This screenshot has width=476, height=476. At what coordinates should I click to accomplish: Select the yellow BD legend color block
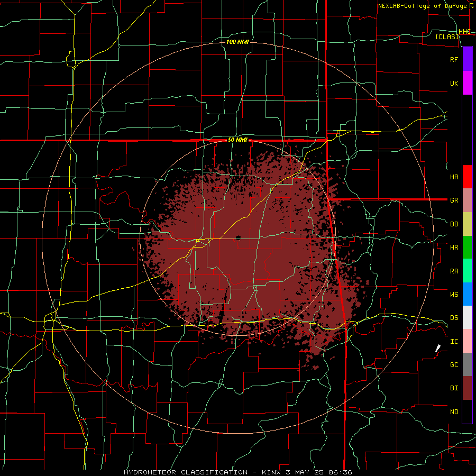pyautogui.click(x=467, y=224)
